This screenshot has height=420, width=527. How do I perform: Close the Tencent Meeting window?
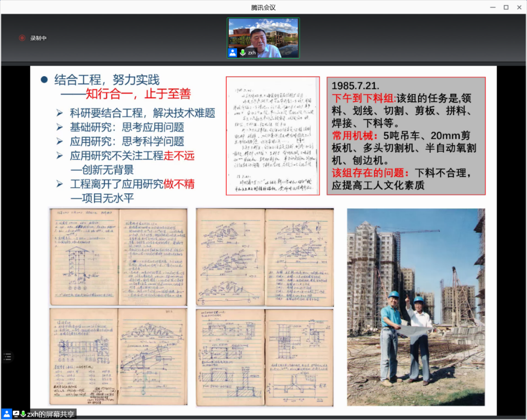point(519,7)
